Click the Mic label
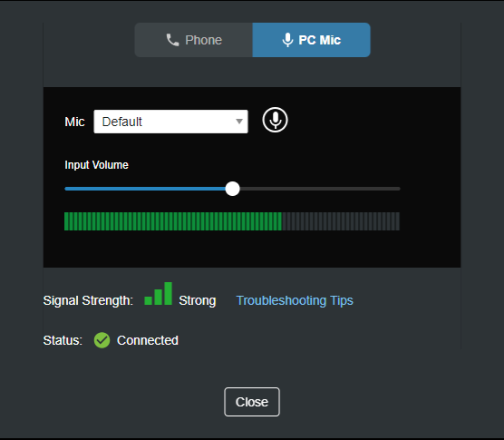This screenshot has height=440, width=504. [74, 122]
